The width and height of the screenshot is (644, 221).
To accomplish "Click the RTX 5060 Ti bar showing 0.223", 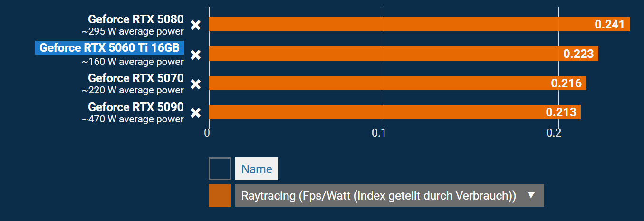I will 404,54.
